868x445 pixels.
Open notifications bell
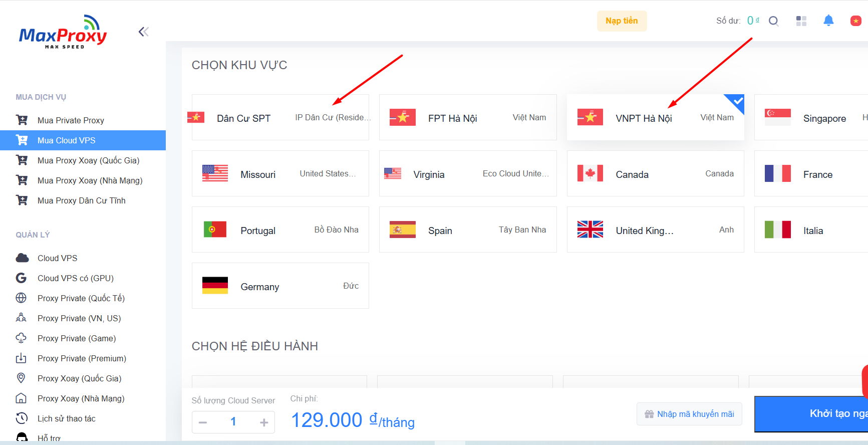pyautogui.click(x=828, y=21)
